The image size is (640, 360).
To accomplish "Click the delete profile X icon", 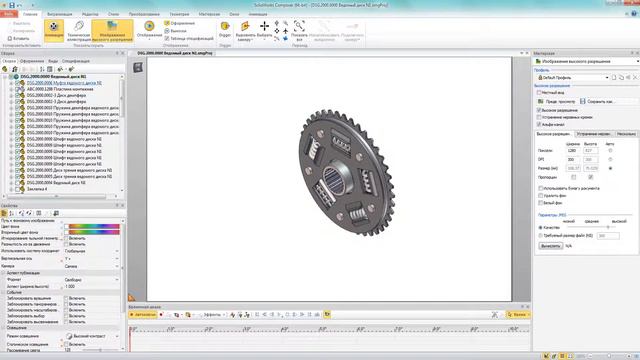I will pyautogui.click(x=635, y=77).
